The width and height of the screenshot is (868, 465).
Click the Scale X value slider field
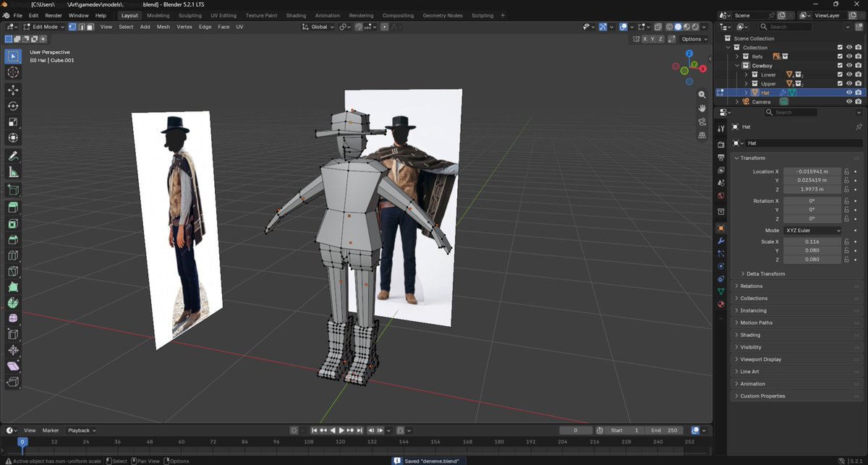812,242
